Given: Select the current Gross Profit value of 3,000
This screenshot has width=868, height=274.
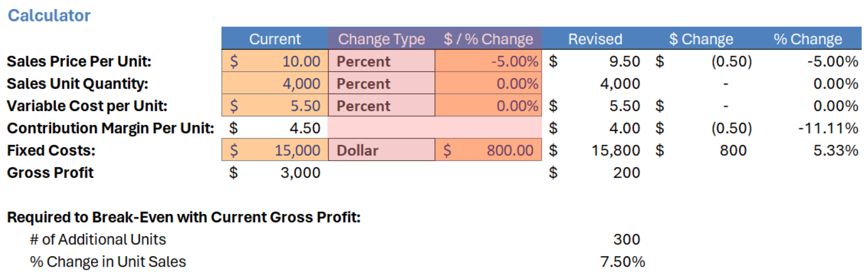Looking at the screenshot, I should tap(300, 173).
